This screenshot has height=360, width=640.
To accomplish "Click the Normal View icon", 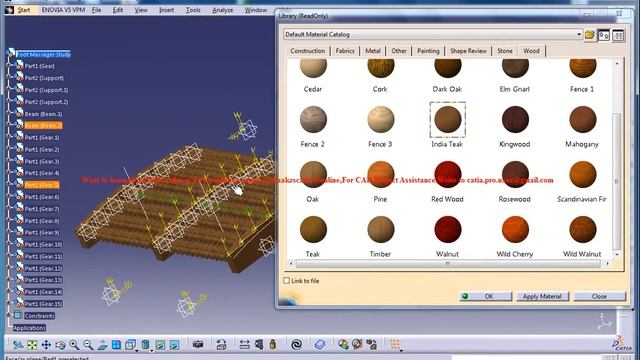I will pyautogui.click(x=102, y=345).
